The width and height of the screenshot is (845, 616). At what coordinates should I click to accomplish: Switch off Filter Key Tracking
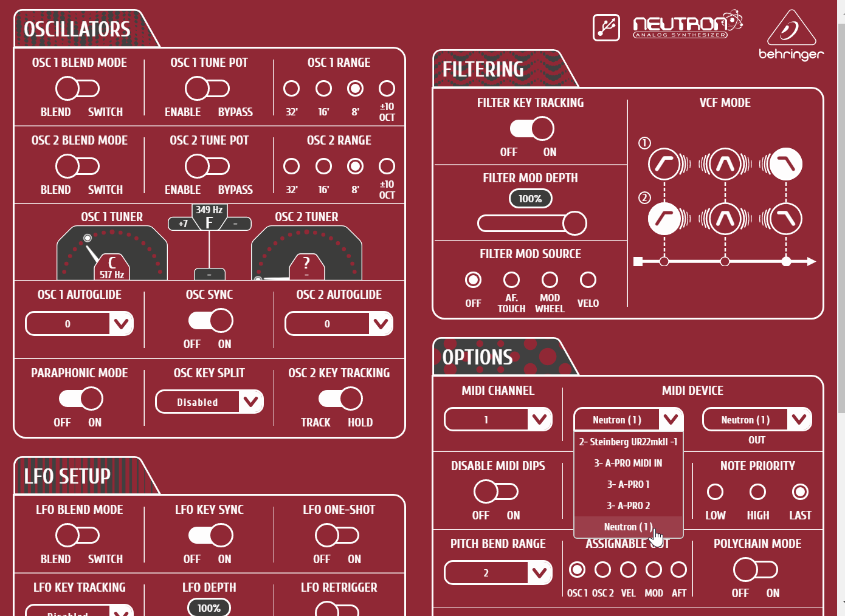click(532, 129)
